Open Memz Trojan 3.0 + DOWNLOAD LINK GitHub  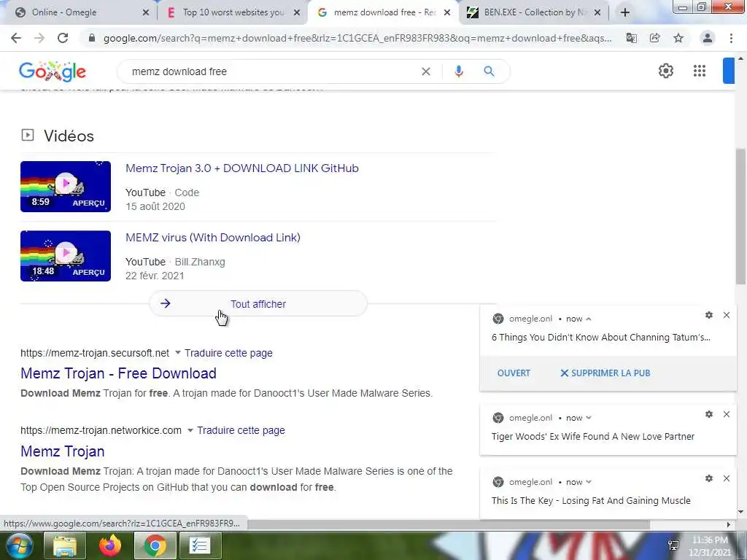[x=242, y=168]
